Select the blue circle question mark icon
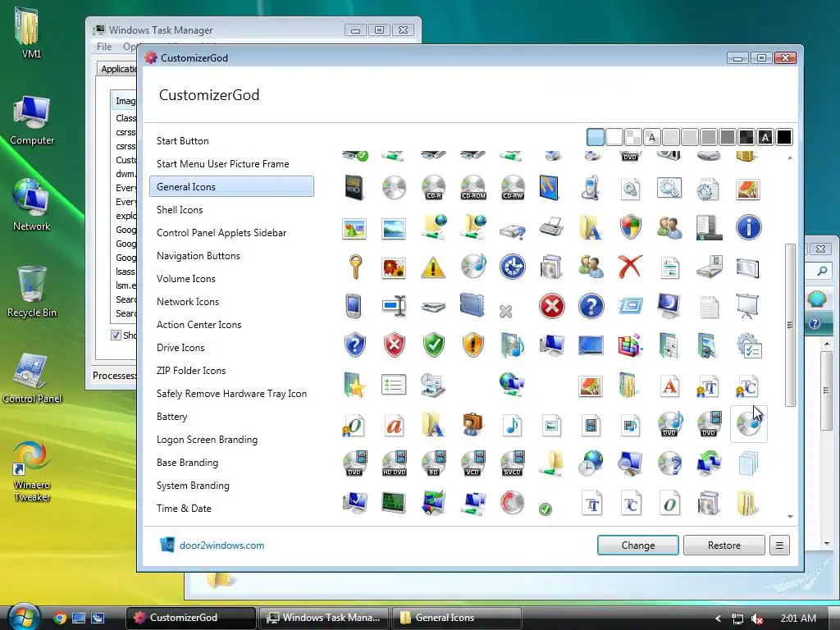840x630 pixels. tap(591, 307)
